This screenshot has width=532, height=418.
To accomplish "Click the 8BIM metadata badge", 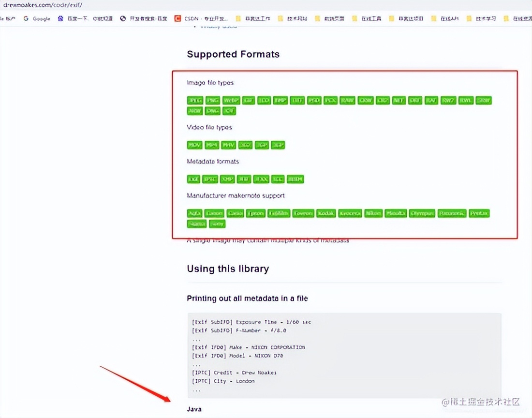I will click(x=295, y=179).
